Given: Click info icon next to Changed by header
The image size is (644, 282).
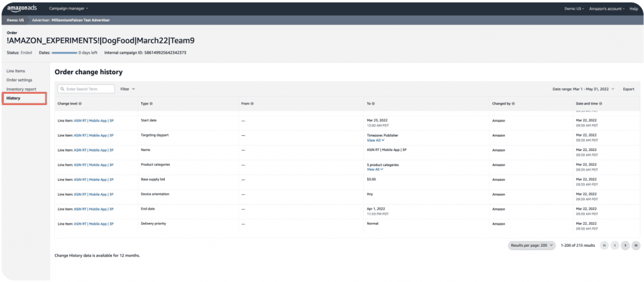Looking at the screenshot, I should tap(514, 103).
